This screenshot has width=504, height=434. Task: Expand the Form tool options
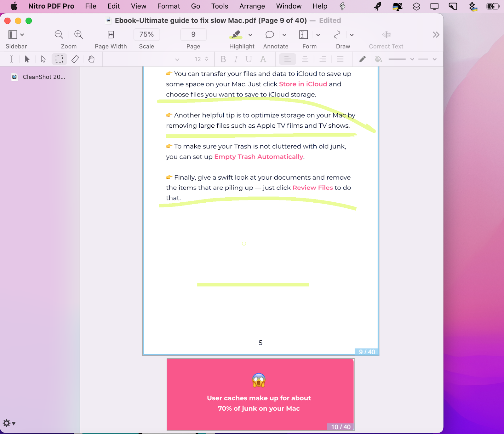click(318, 35)
